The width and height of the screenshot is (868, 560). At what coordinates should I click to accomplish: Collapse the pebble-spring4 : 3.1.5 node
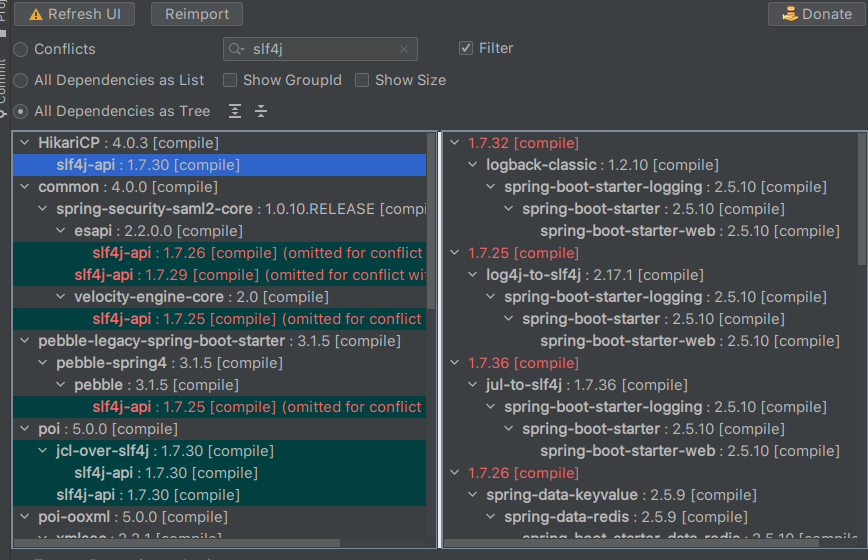[x=43, y=363]
